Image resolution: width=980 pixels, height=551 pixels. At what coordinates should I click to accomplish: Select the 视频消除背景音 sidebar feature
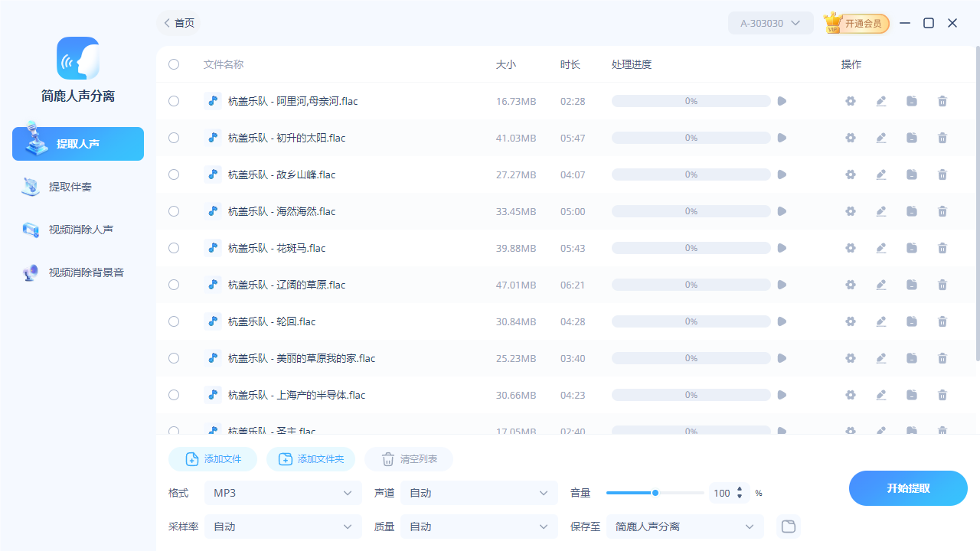[77, 272]
